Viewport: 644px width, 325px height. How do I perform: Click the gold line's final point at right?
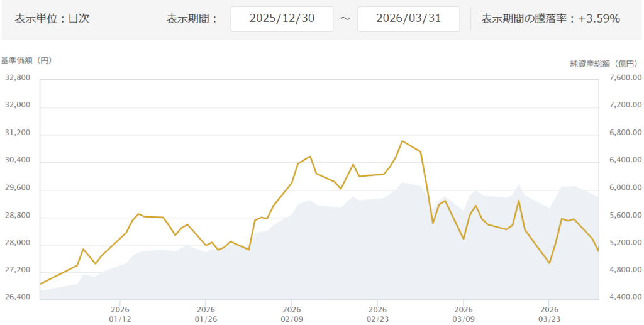[598, 251]
